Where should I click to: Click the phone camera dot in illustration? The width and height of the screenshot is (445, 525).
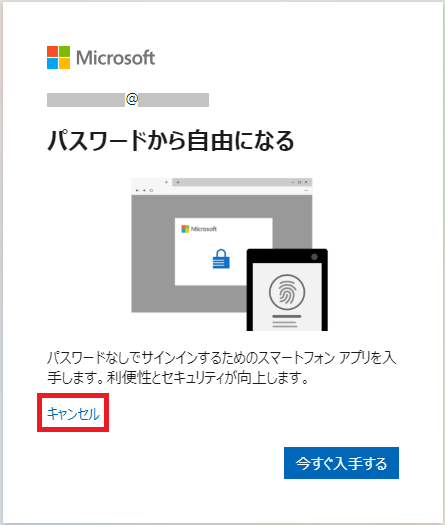314,257
